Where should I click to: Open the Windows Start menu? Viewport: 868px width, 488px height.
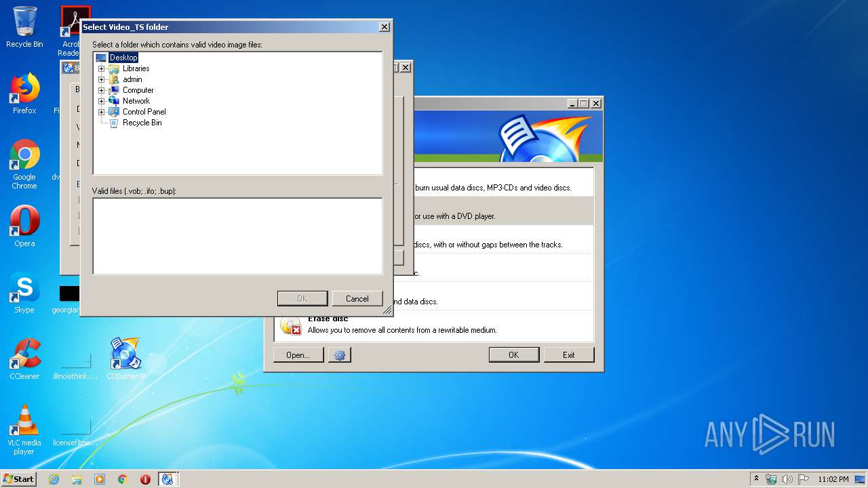click(18, 479)
